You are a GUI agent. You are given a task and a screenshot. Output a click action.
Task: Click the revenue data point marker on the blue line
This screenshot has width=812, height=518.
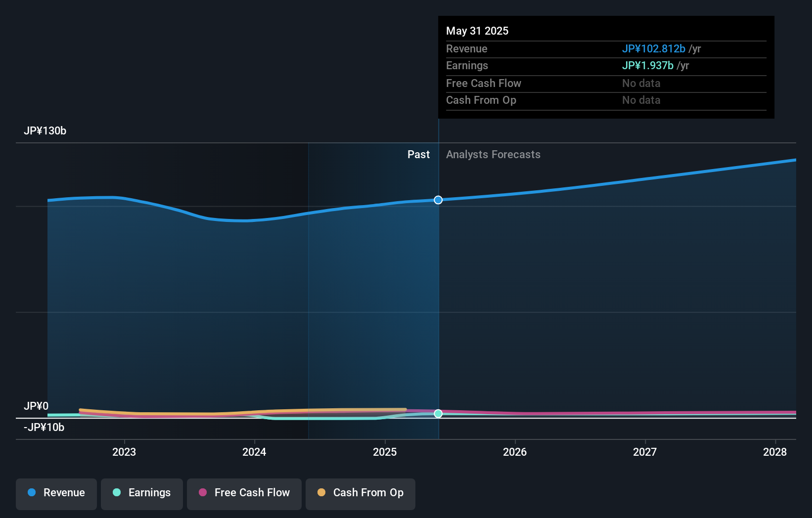(x=438, y=200)
